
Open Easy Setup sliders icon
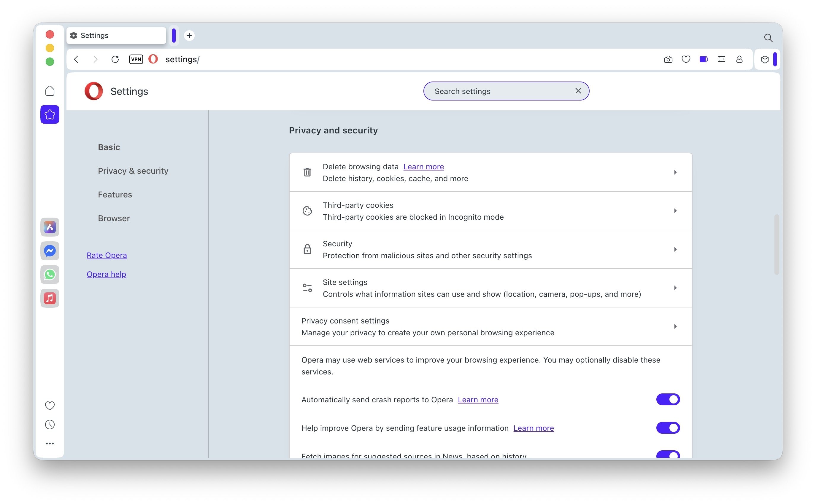pyautogui.click(x=721, y=59)
